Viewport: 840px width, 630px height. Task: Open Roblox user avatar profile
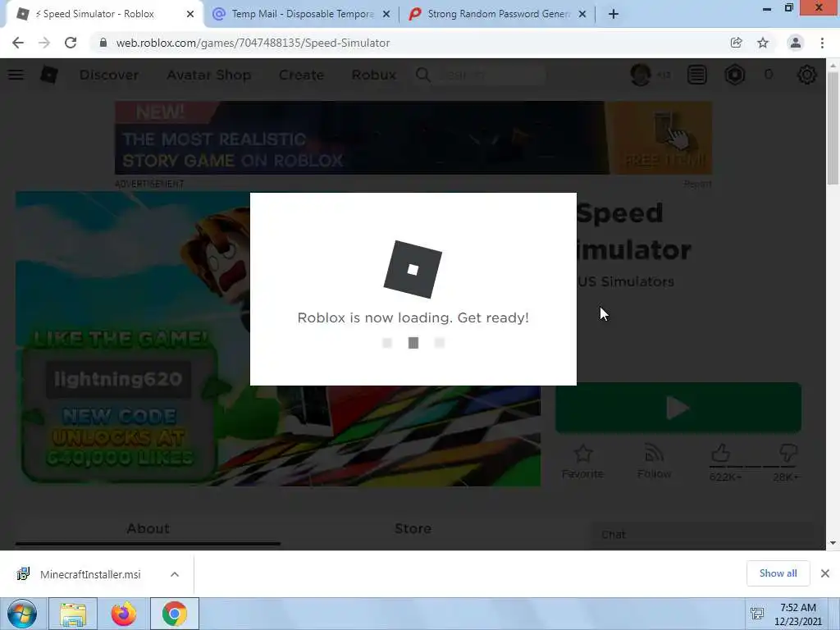[641, 75]
